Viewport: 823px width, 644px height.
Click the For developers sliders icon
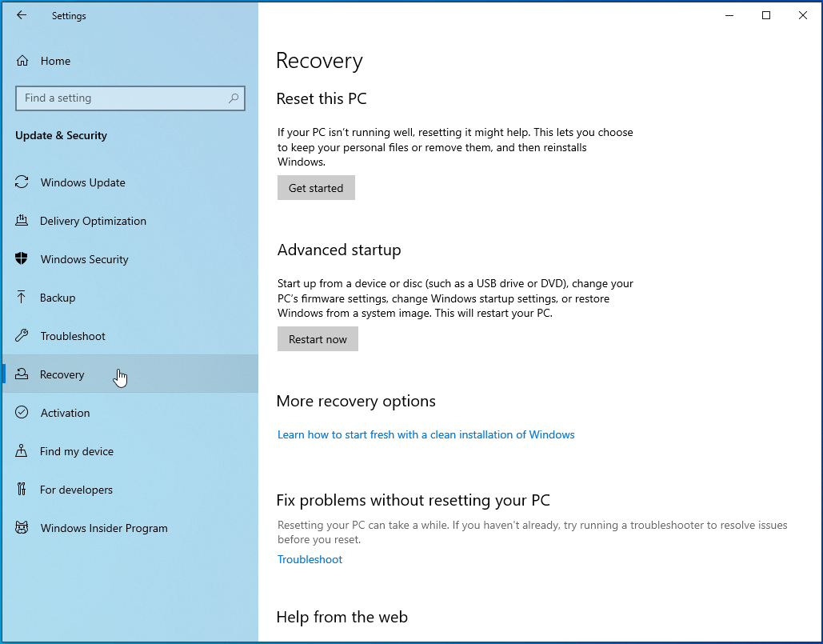click(x=22, y=490)
